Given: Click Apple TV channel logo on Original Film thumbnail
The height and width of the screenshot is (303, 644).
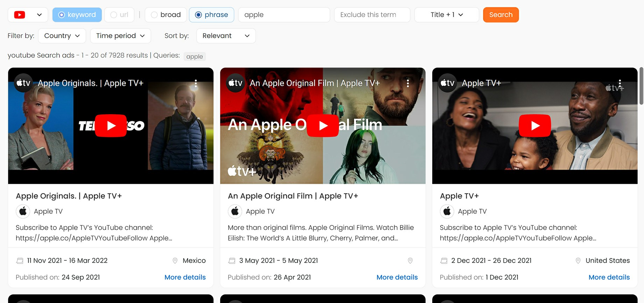Looking at the screenshot, I should click(236, 83).
